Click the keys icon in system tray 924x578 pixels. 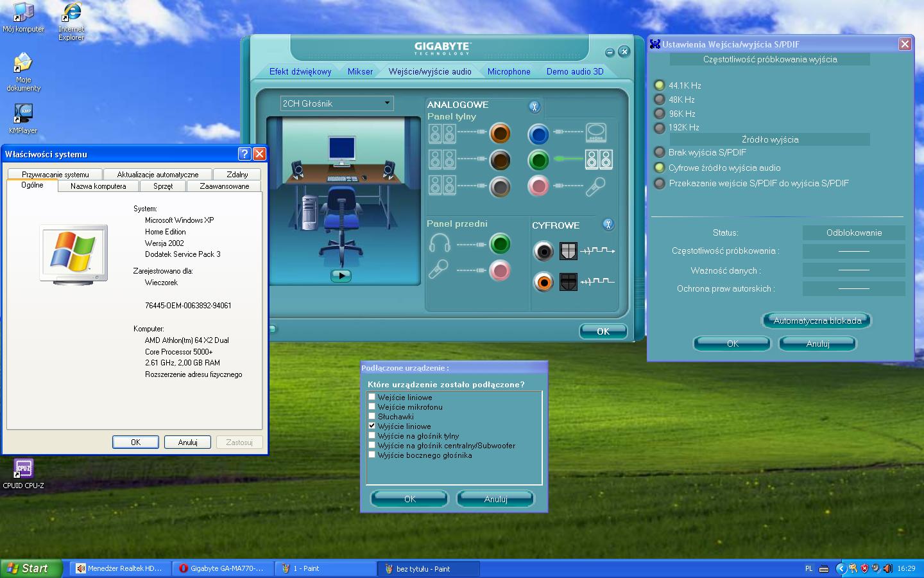(x=853, y=568)
